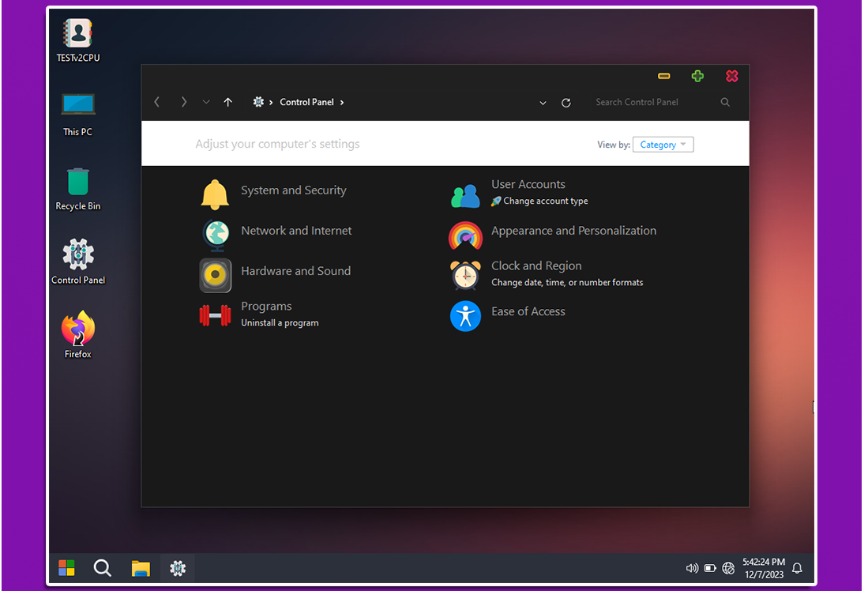Click the Appearance and Personalization rainbow icon
Viewport: 868px width, 591px height.
pyautogui.click(x=465, y=235)
